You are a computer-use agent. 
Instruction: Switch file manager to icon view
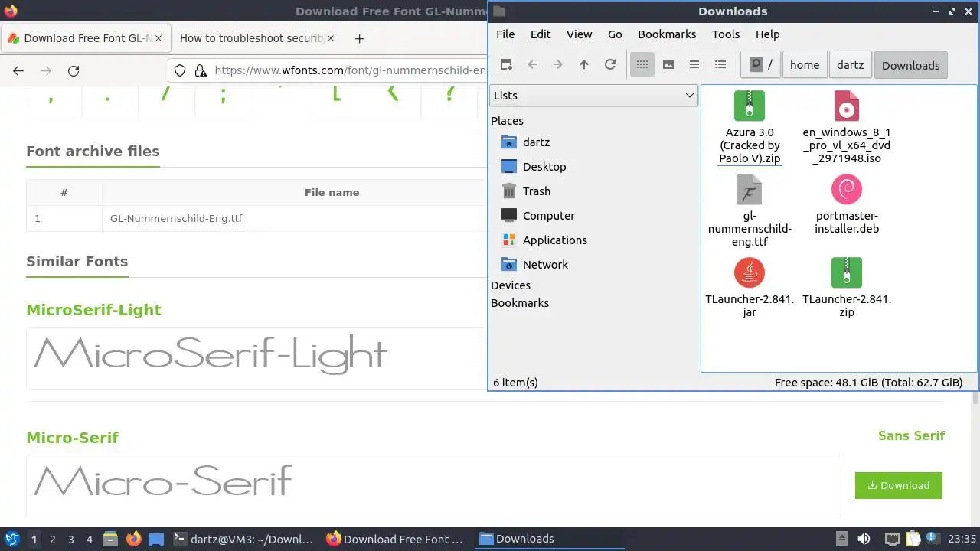coord(642,65)
